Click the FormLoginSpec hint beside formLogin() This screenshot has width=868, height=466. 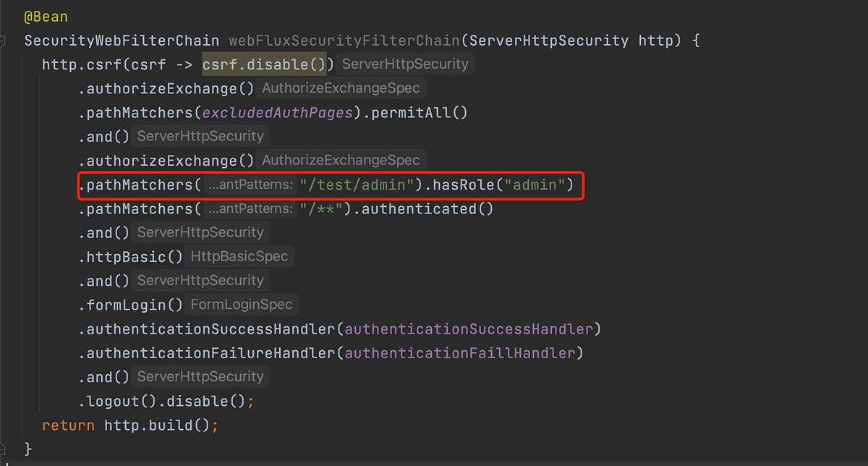tap(242, 304)
